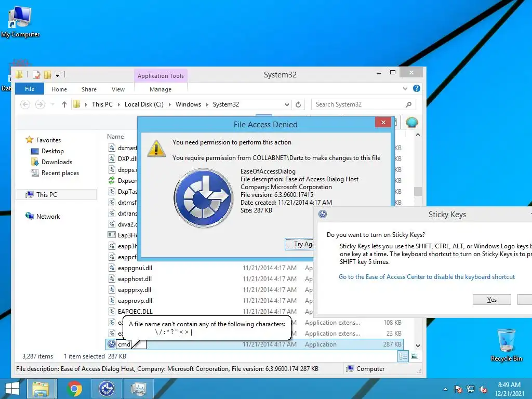Select Downloads in Favorites
The height and width of the screenshot is (399, 532).
click(57, 162)
